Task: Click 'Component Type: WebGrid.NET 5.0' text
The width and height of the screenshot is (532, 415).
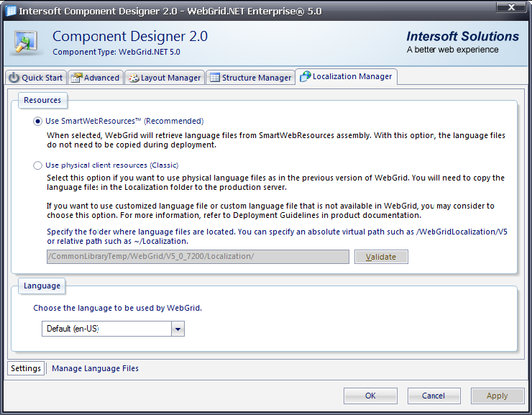Action: 116,52
